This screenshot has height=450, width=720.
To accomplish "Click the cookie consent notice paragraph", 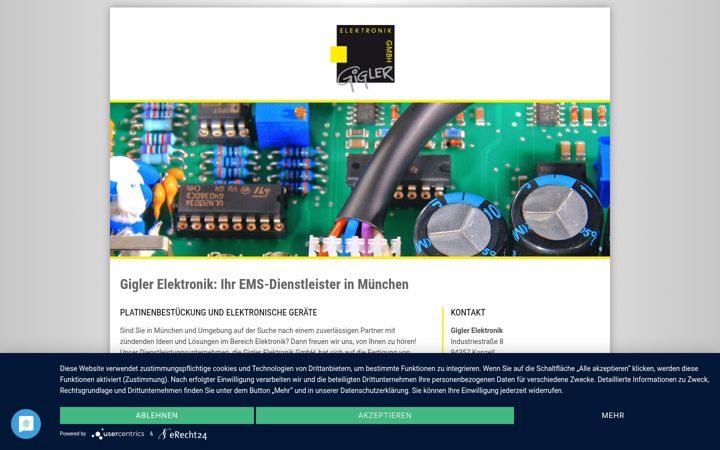I will pos(384,379).
